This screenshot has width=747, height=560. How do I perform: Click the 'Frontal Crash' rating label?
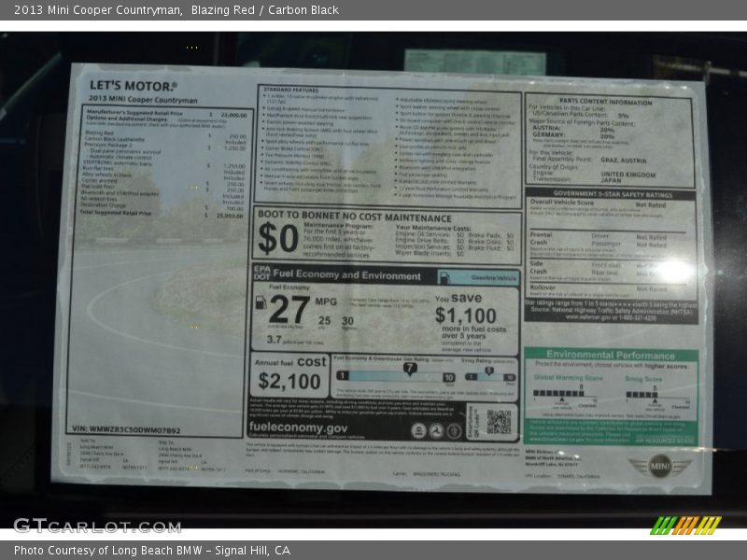[541, 239]
